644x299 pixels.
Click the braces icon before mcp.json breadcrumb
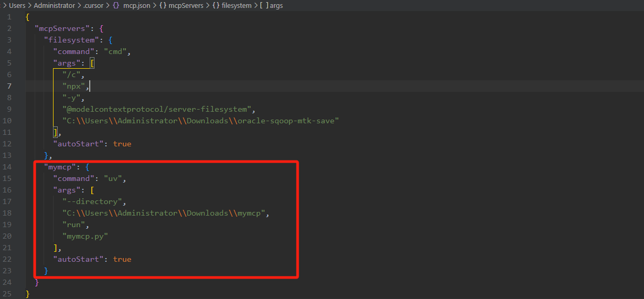(x=117, y=5)
